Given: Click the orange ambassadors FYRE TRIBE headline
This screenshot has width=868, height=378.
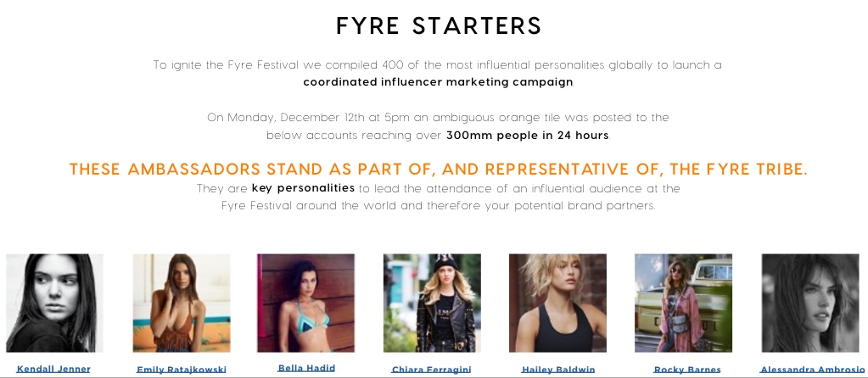Looking at the screenshot, I should (439, 170).
